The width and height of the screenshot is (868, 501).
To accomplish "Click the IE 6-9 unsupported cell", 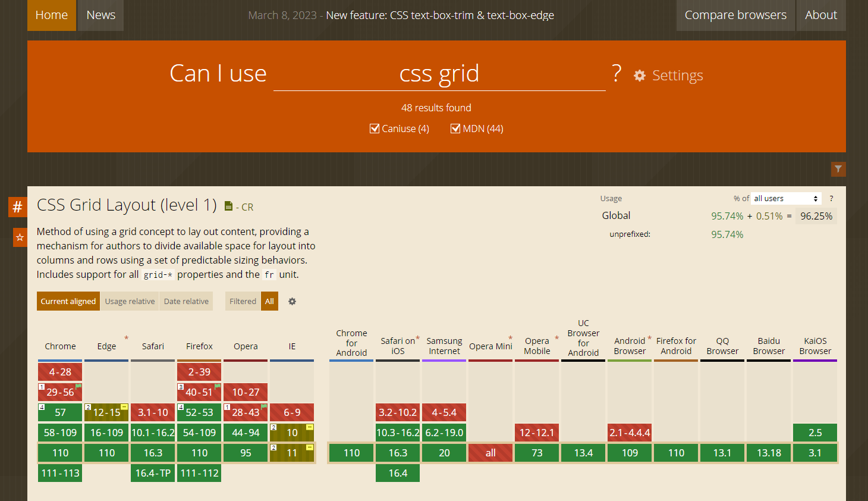I will click(292, 412).
